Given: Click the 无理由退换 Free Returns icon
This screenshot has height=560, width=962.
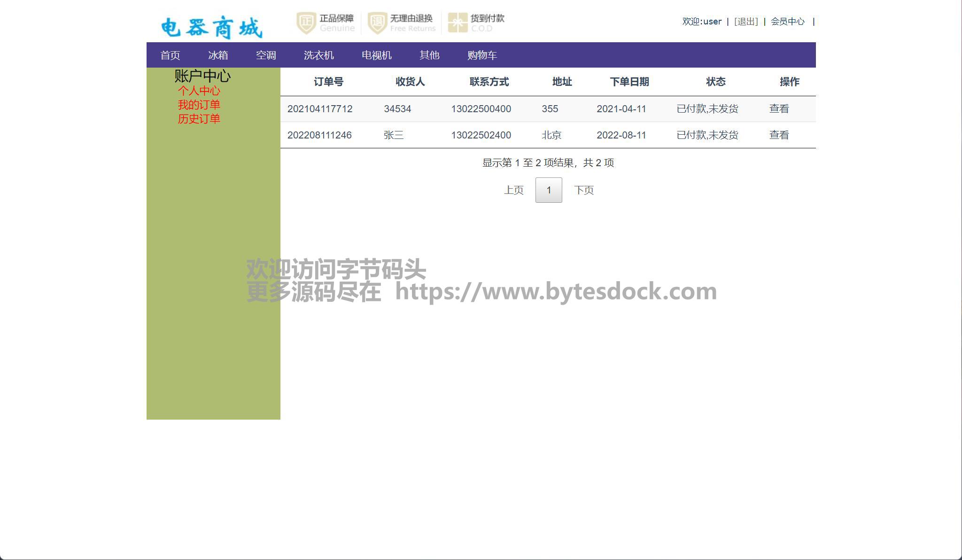Looking at the screenshot, I should 377,23.
